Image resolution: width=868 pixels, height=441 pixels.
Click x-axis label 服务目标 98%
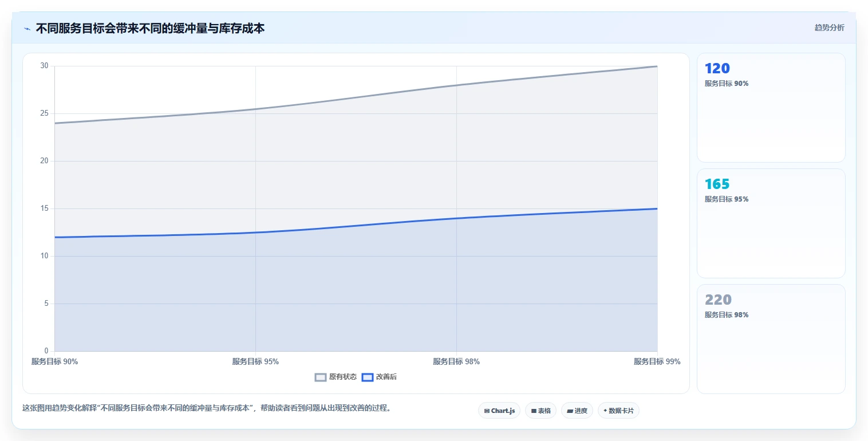click(456, 361)
